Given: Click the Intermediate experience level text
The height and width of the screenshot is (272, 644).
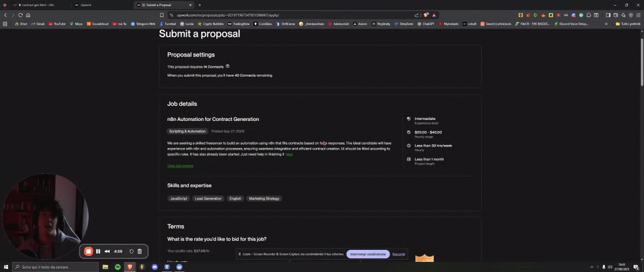Looking at the screenshot, I should pos(425,119).
